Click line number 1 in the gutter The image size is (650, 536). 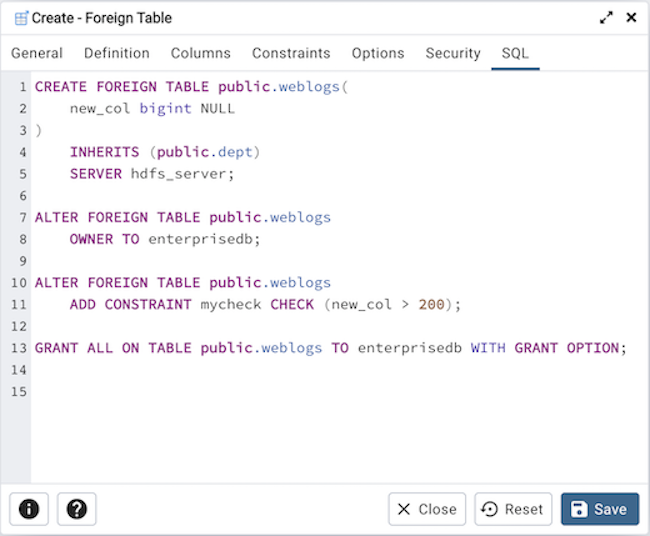pyautogui.click(x=22, y=87)
